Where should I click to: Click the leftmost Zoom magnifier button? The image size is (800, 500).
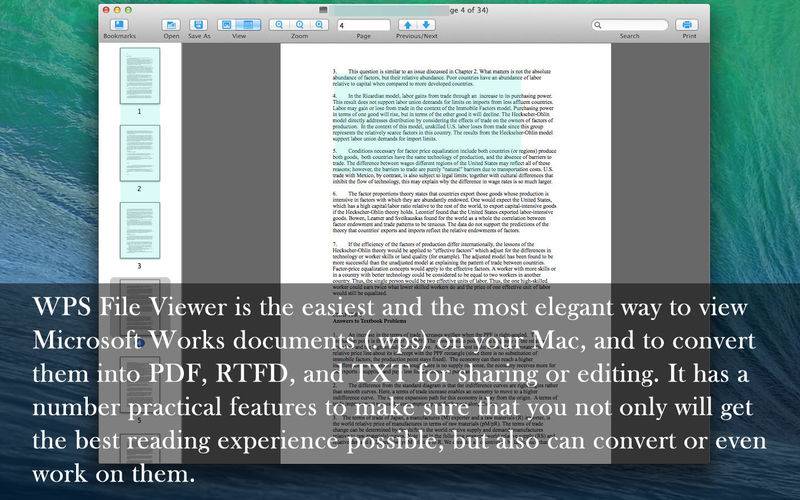pos(279,24)
